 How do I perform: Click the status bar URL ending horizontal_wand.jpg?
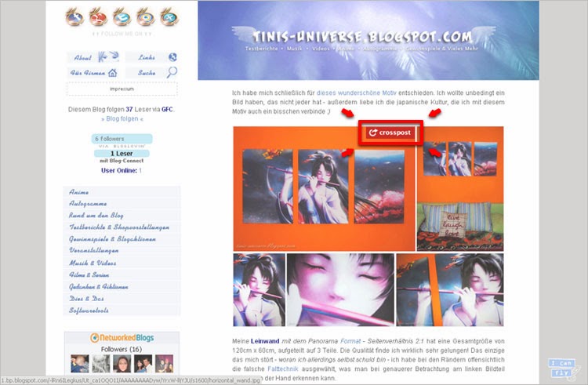[130, 380]
